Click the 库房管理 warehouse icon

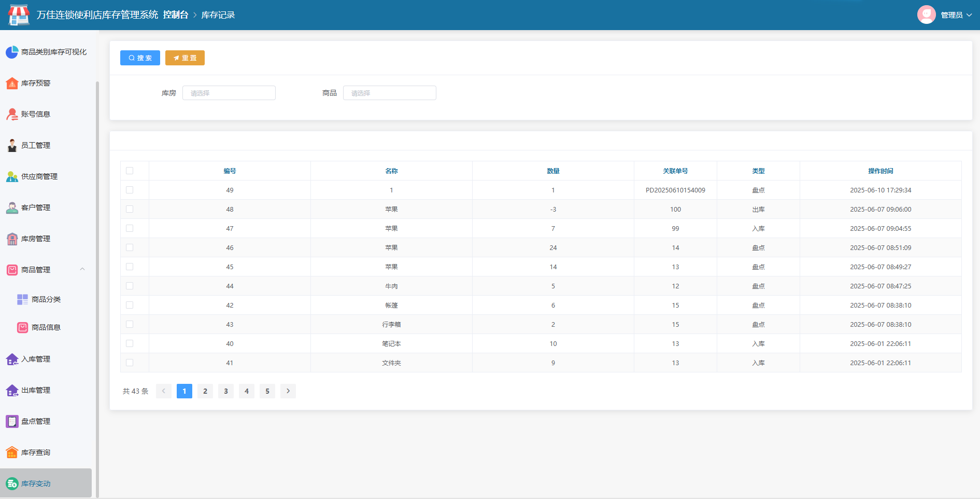12,239
